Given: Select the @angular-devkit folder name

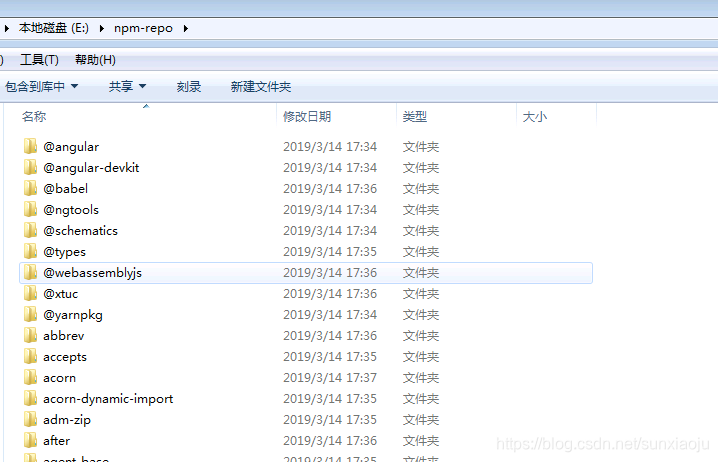Looking at the screenshot, I should [x=91, y=168].
